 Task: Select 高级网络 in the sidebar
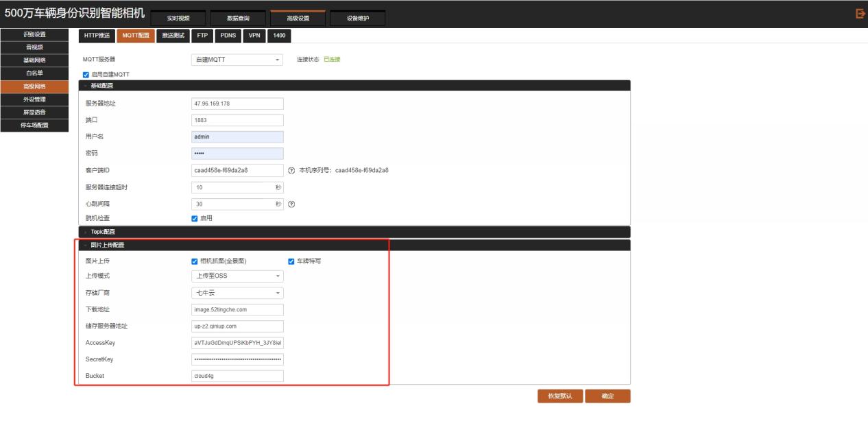(x=34, y=86)
